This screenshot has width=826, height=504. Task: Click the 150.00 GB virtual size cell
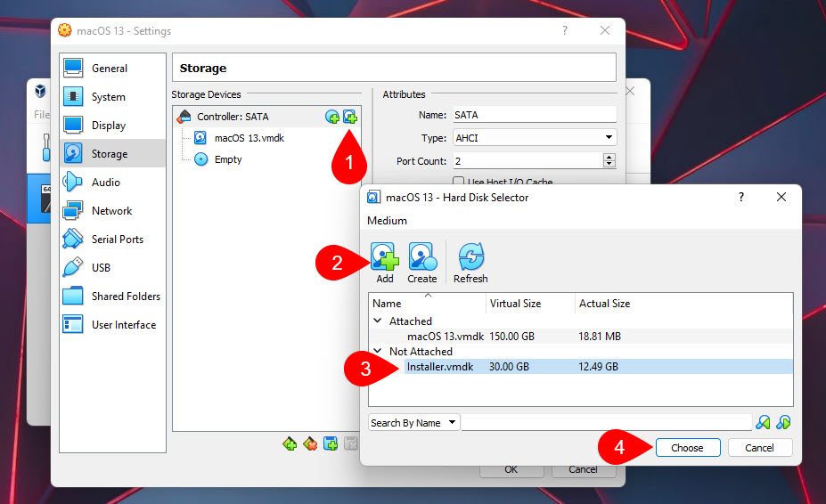click(x=511, y=336)
